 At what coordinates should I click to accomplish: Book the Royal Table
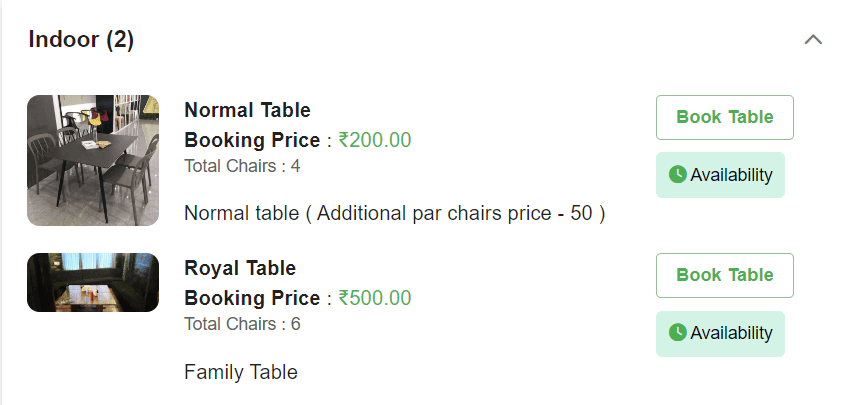[724, 275]
